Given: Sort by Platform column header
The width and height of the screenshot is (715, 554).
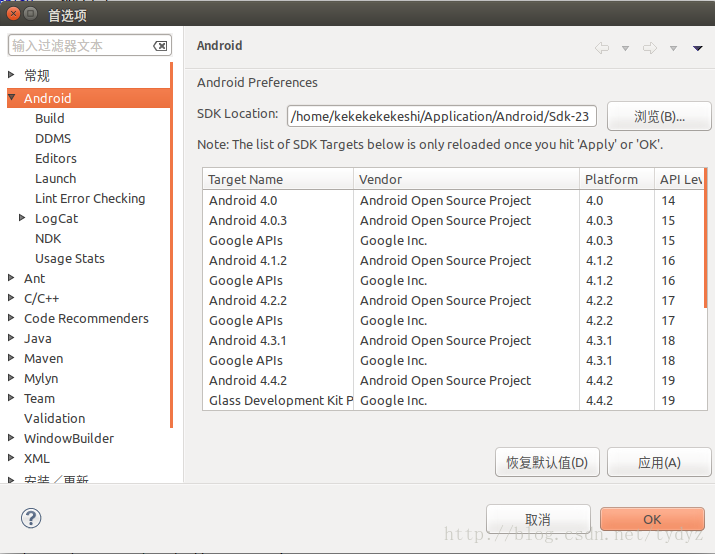Looking at the screenshot, I should point(617,179).
